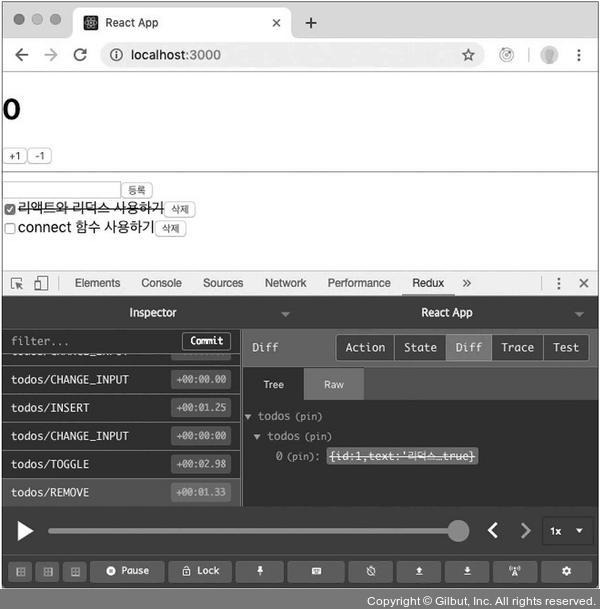The height and width of the screenshot is (609, 600).
Task: Click the pin (persist) icon button
Action: click(x=260, y=571)
